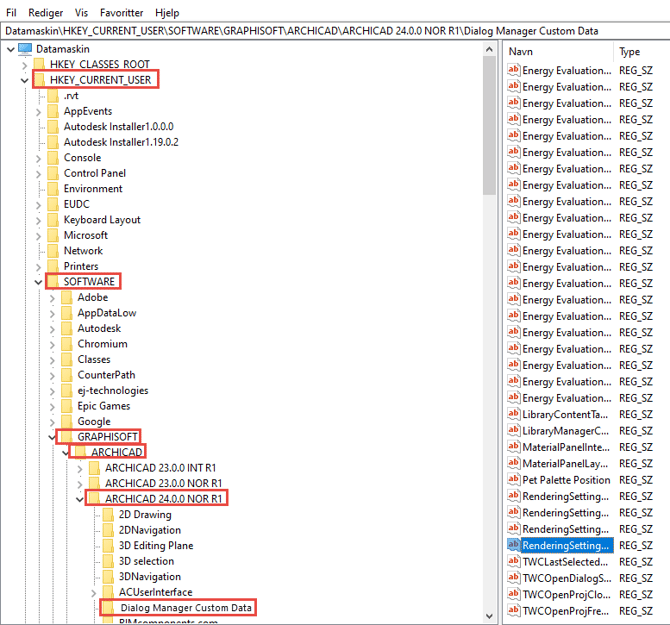This screenshot has width=670, height=625.
Task: Expand the Microsoft key node
Action: (x=39, y=235)
